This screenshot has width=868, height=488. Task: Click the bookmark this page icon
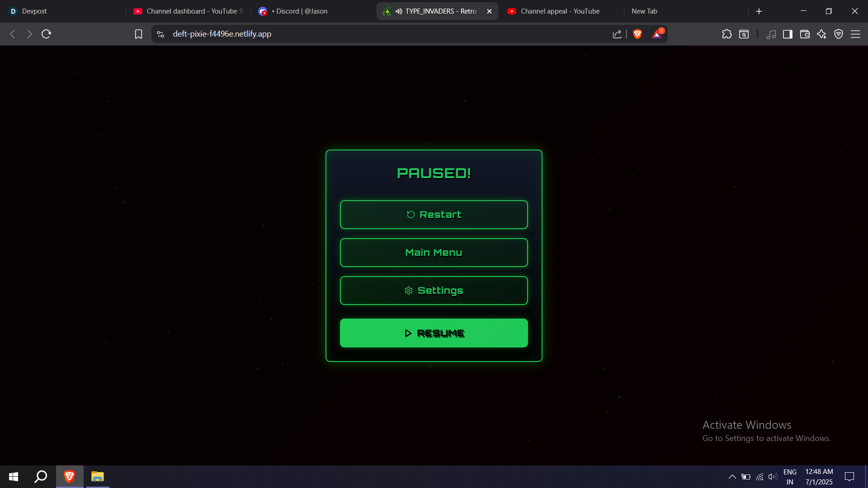pyautogui.click(x=138, y=34)
